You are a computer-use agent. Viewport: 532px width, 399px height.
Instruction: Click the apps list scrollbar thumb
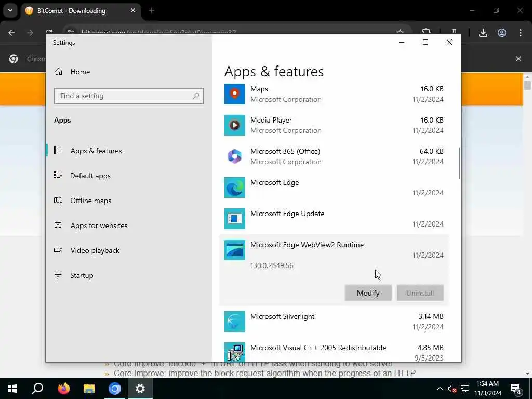click(x=460, y=163)
